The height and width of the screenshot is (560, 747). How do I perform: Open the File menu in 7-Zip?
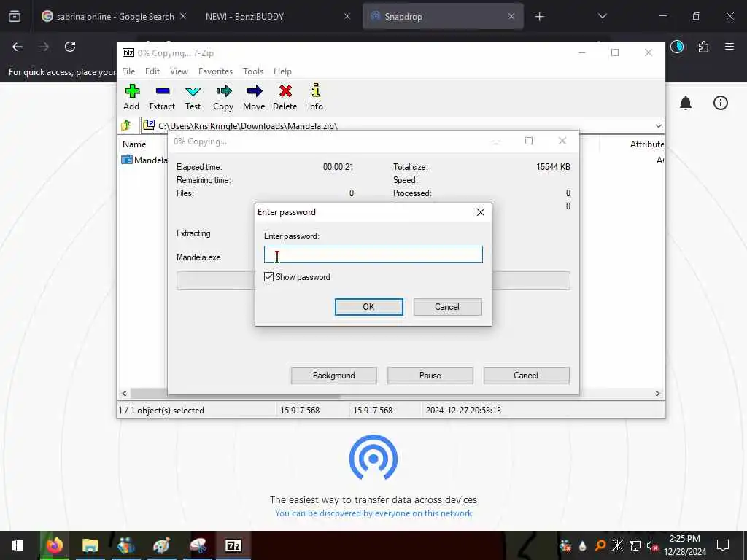point(128,71)
